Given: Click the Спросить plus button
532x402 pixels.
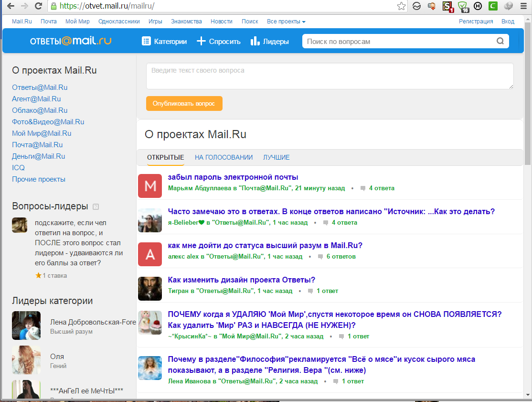Looking at the screenshot, I should 218,42.
